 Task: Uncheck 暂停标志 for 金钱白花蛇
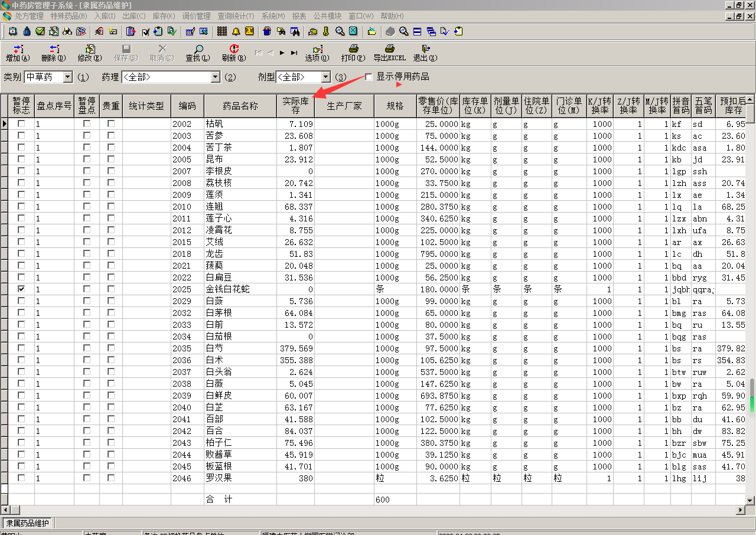(21, 289)
